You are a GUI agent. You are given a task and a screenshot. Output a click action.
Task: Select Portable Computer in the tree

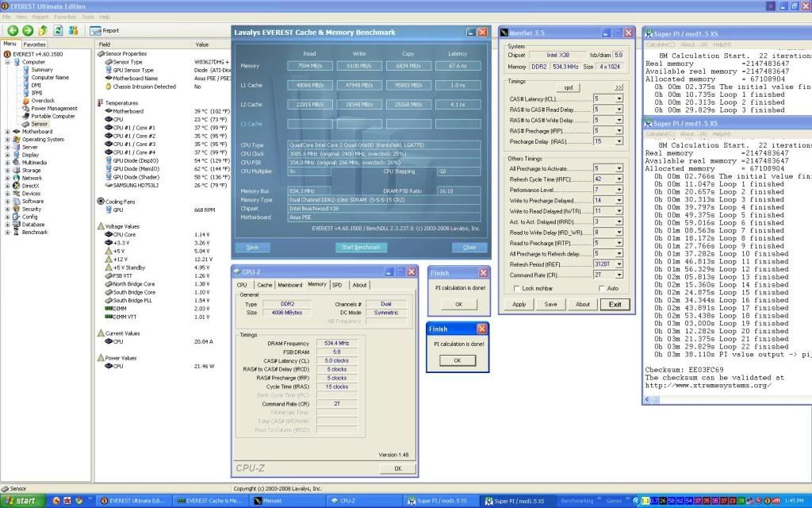pos(53,116)
